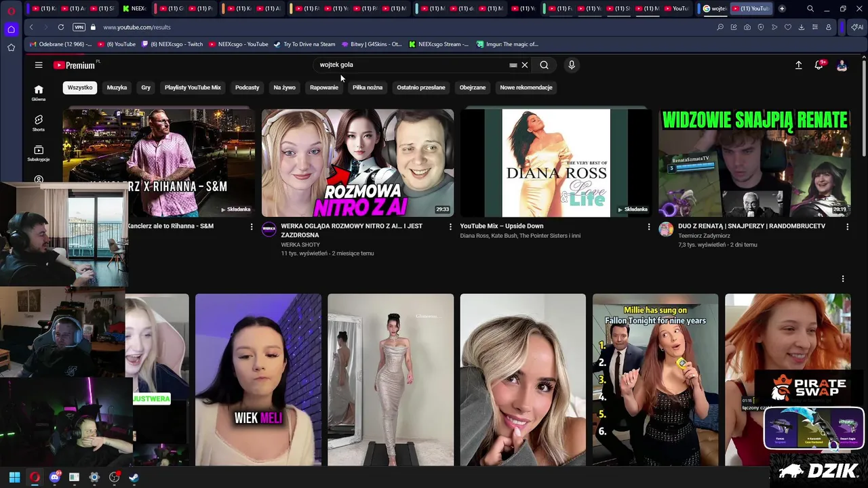Open Discord from the taskbar
The image size is (868, 488).
pyautogui.click(x=55, y=477)
